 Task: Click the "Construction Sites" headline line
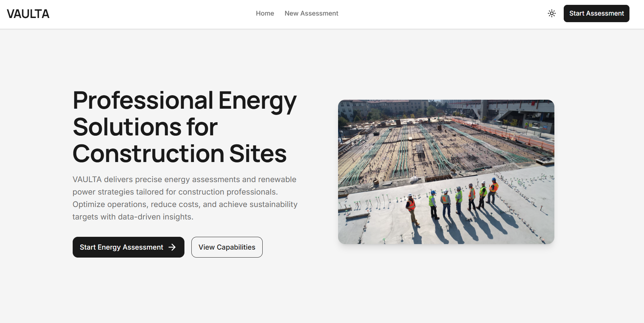[179, 154]
